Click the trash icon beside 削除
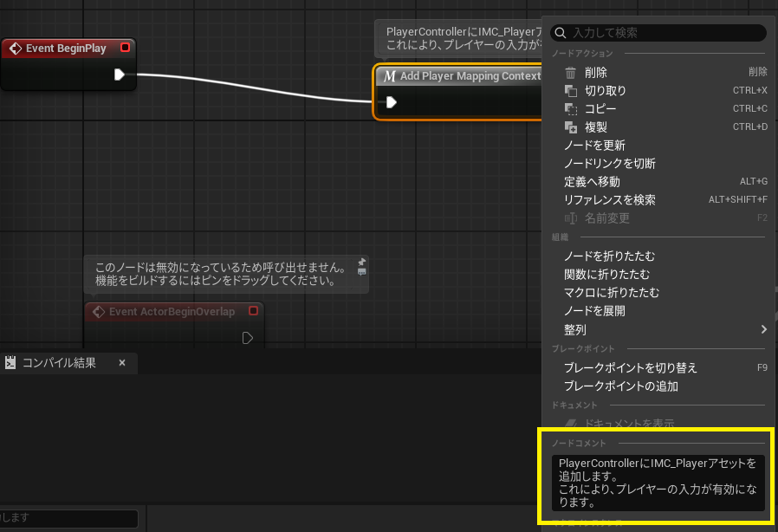Image resolution: width=778 pixels, height=532 pixels. 571,73
